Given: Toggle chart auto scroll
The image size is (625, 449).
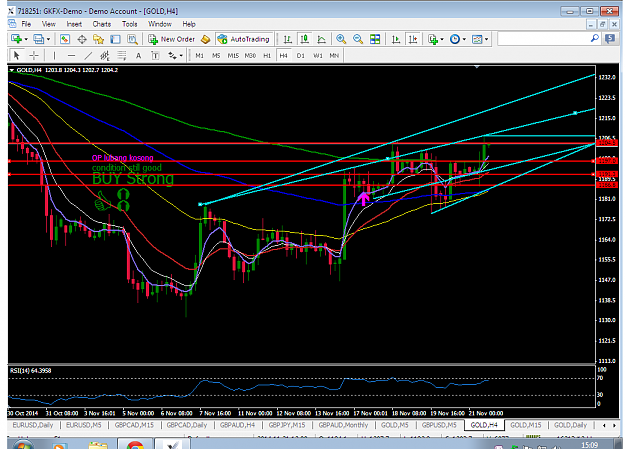Looking at the screenshot, I should (x=395, y=39).
